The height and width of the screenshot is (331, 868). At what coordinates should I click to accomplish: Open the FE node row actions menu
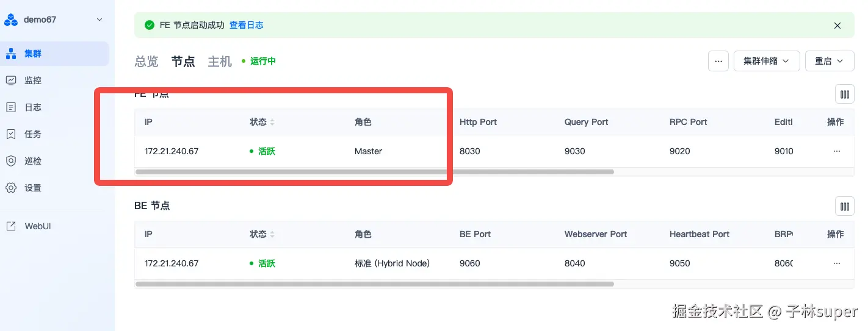[x=836, y=151]
